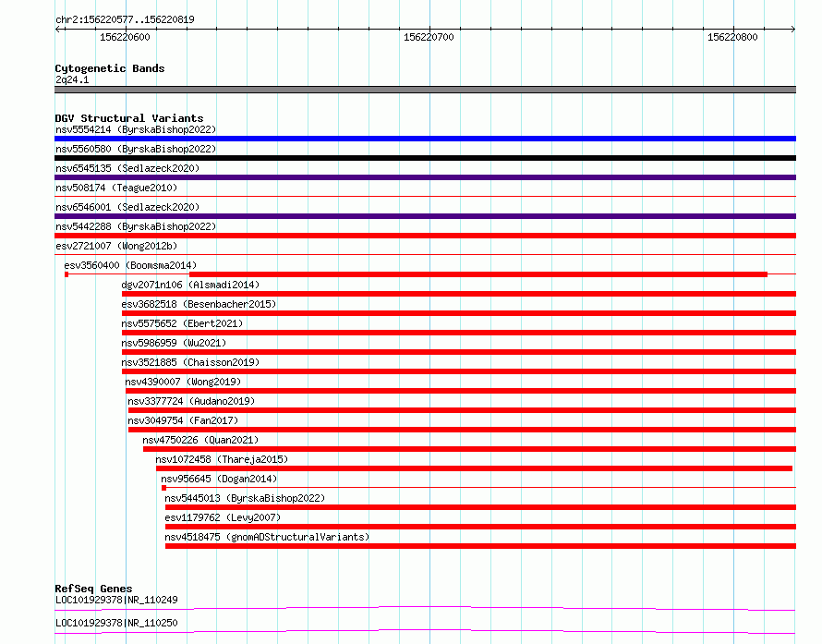The width and height of the screenshot is (822, 644).
Task: Click ruler position 156220800
Action: [x=732, y=37]
